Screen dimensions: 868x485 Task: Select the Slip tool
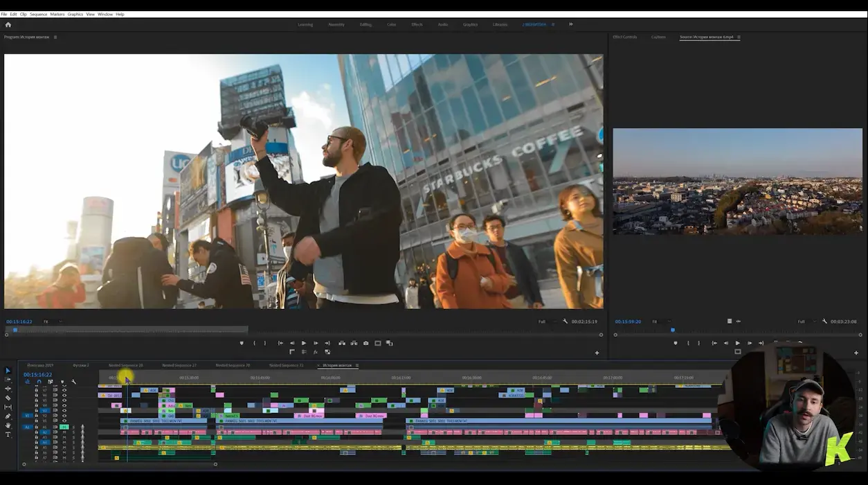pos(8,407)
